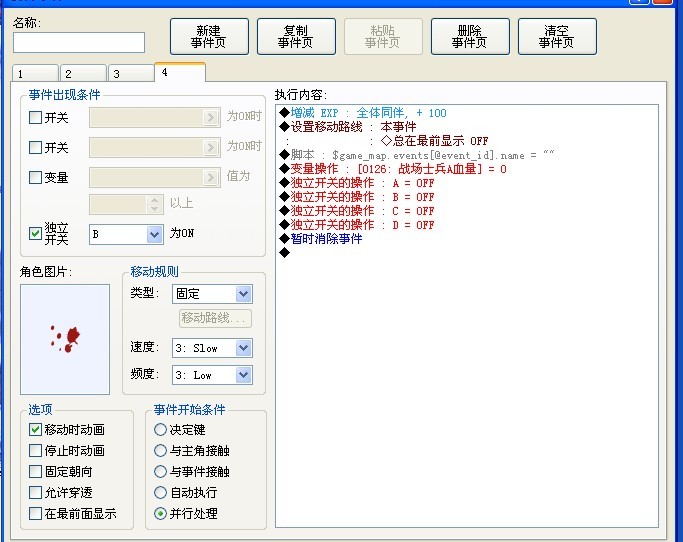Uncheck the 移动时动画 option
Screen dimensions: 683x542
[35, 430]
